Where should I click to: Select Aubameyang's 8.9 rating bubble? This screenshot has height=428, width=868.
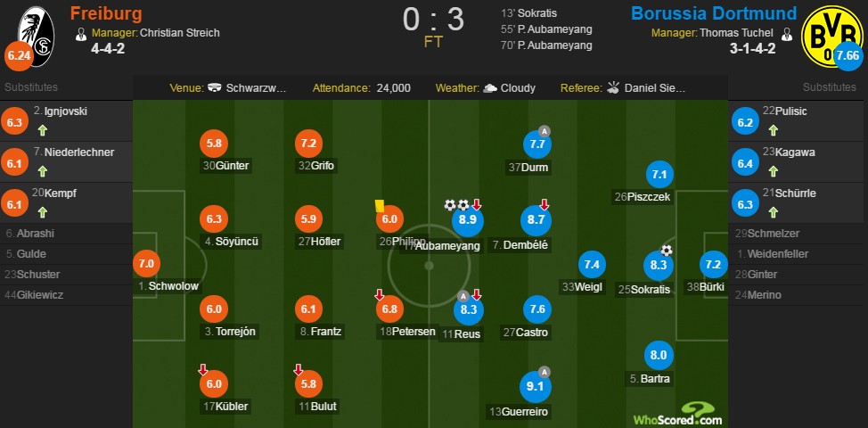tap(469, 220)
